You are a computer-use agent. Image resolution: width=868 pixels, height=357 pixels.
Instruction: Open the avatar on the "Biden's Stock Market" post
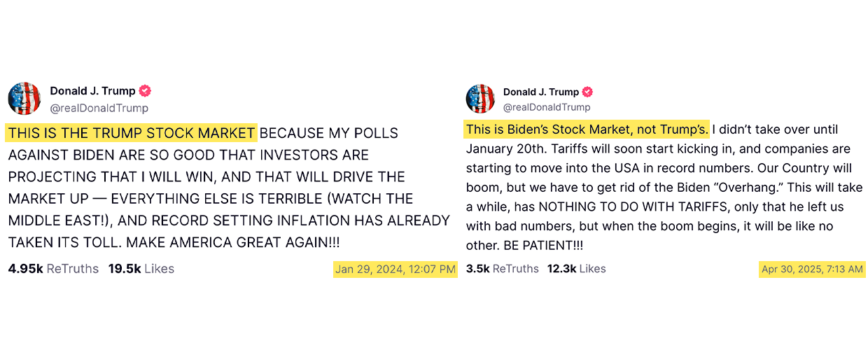(x=481, y=99)
